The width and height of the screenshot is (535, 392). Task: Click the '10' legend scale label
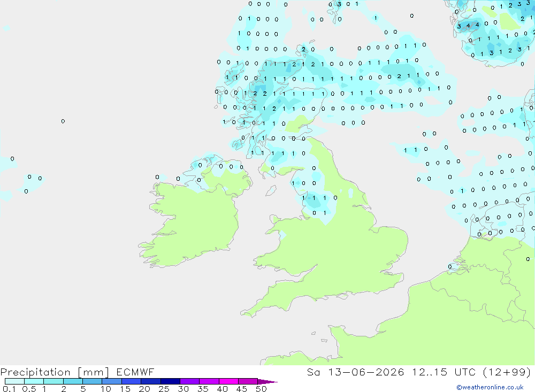point(106,389)
